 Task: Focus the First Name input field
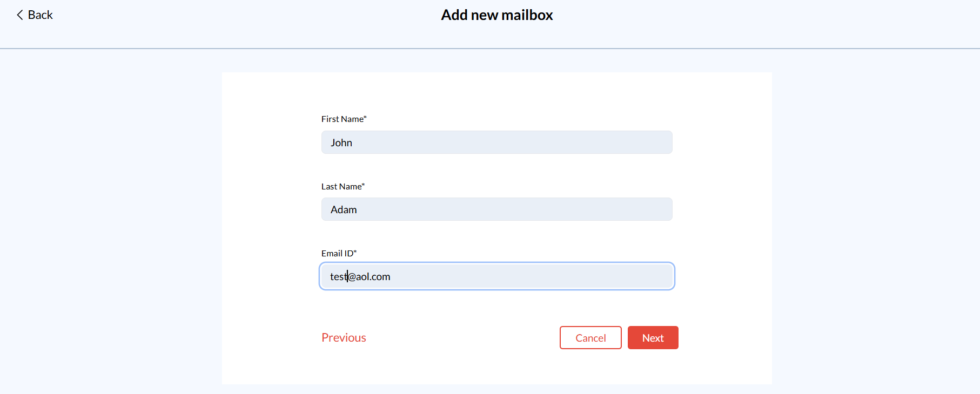pos(497,142)
